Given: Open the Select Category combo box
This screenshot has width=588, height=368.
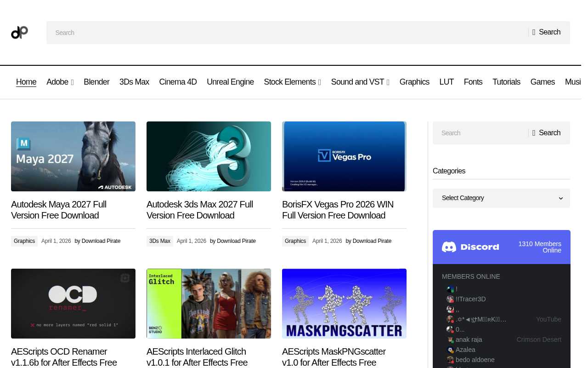Looking at the screenshot, I should pyautogui.click(x=501, y=198).
